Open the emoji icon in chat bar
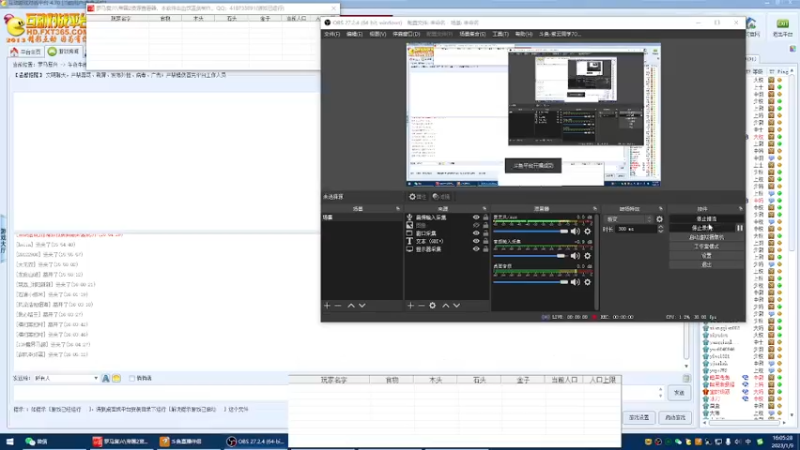Screen dimensions: 800x450 (x=116, y=378)
